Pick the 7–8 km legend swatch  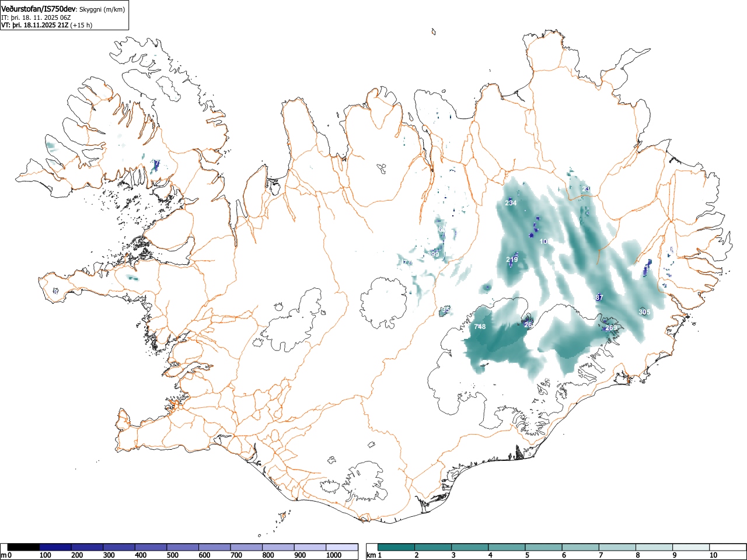(x=617, y=547)
